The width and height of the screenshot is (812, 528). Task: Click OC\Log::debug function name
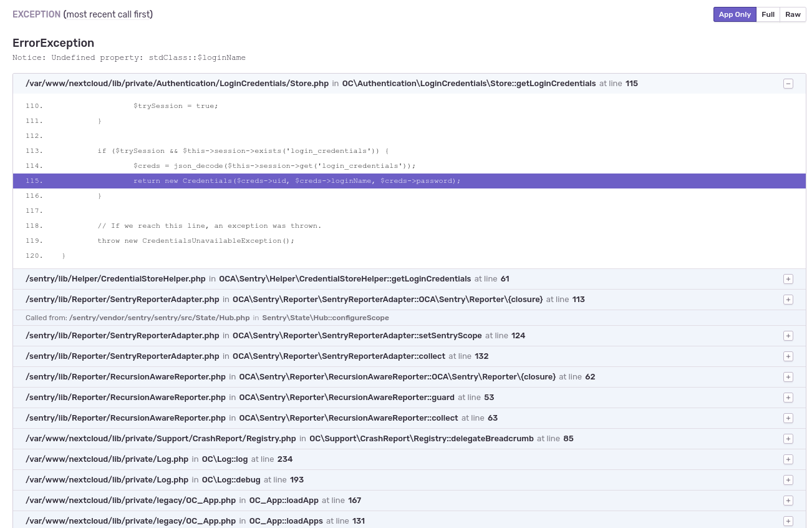click(231, 480)
